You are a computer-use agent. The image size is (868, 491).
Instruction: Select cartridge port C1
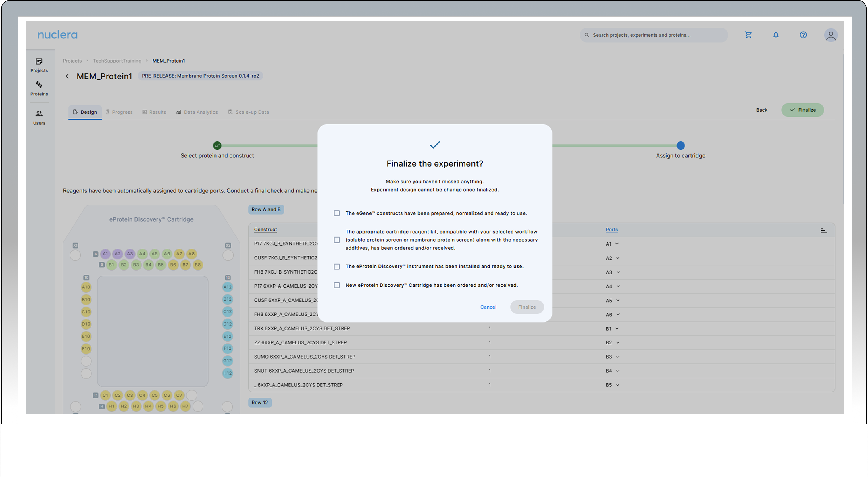coord(105,395)
